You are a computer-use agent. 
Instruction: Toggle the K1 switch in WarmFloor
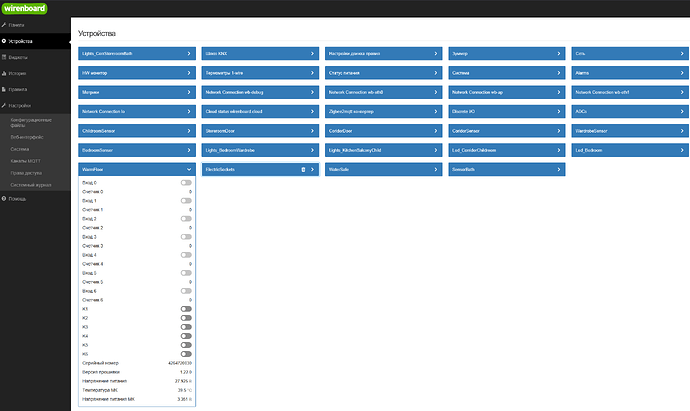pos(186,310)
